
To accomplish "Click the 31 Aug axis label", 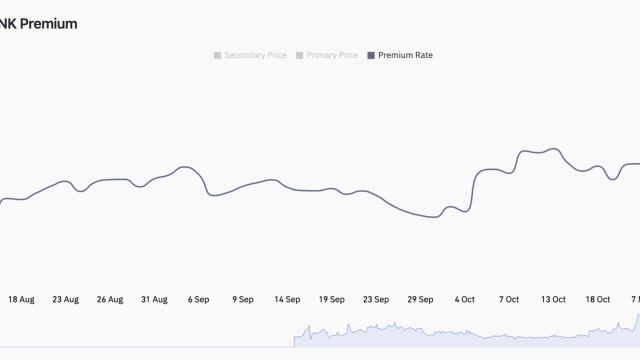I will [x=154, y=300].
